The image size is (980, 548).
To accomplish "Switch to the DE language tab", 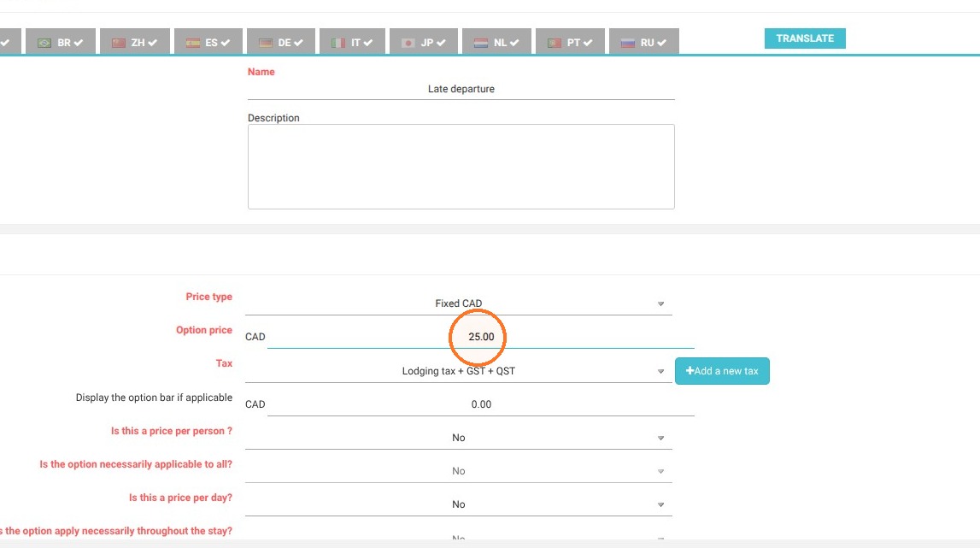I will [280, 42].
